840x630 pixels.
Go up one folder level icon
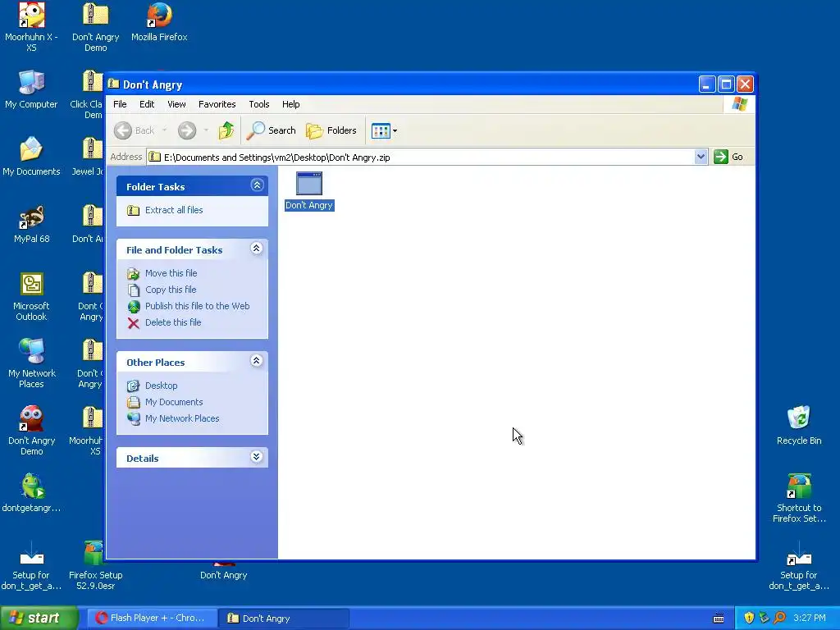(226, 130)
